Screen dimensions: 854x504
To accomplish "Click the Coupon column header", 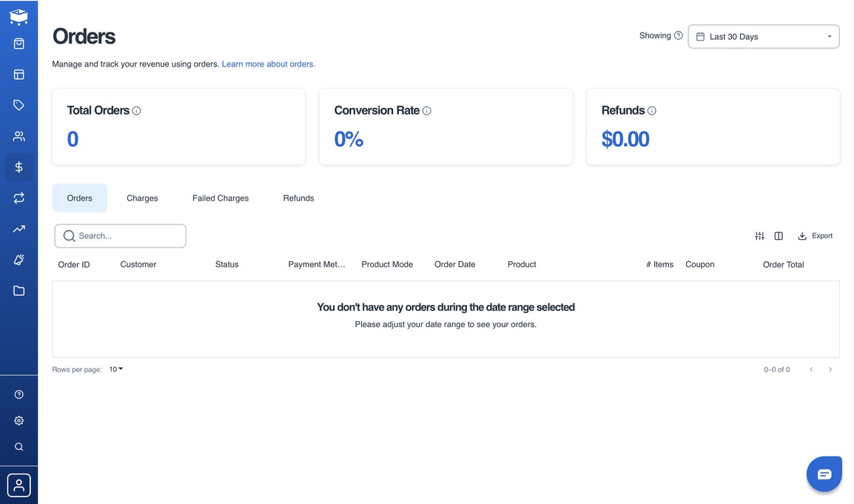I will coord(700,265).
